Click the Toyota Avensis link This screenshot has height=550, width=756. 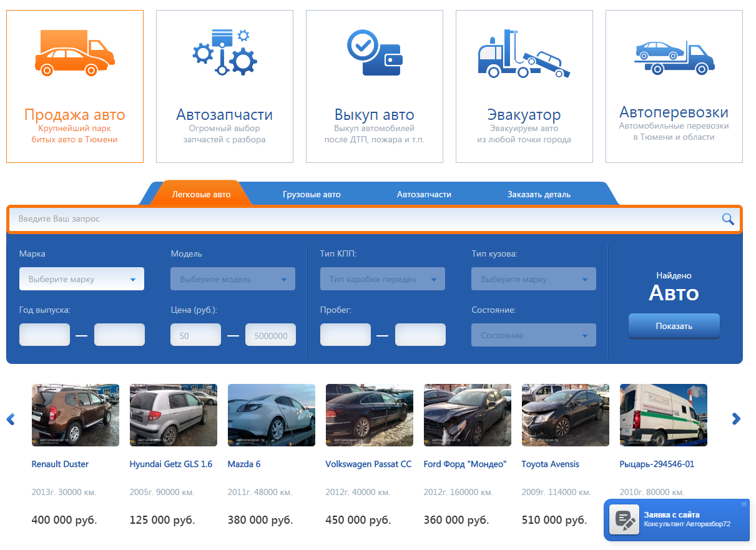pyautogui.click(x=551, y=464)
